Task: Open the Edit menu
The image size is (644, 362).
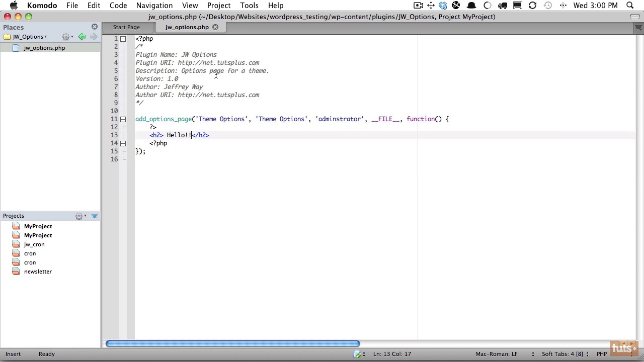Action: pos(94,6)
